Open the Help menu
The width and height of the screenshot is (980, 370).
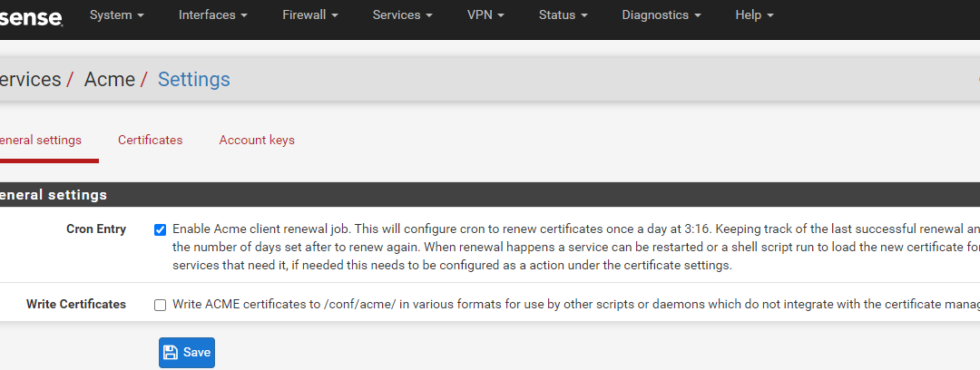coord(754,15)
